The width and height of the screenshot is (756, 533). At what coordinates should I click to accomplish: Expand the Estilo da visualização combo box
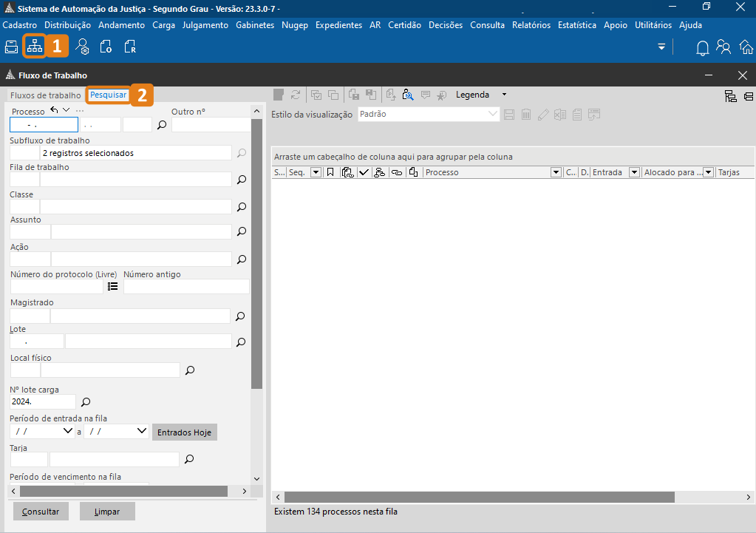[492, 115]
